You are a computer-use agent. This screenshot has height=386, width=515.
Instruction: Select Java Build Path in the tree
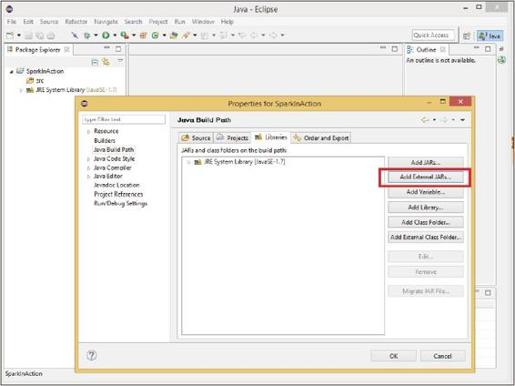pyautogui.click(x=114, y=150)
